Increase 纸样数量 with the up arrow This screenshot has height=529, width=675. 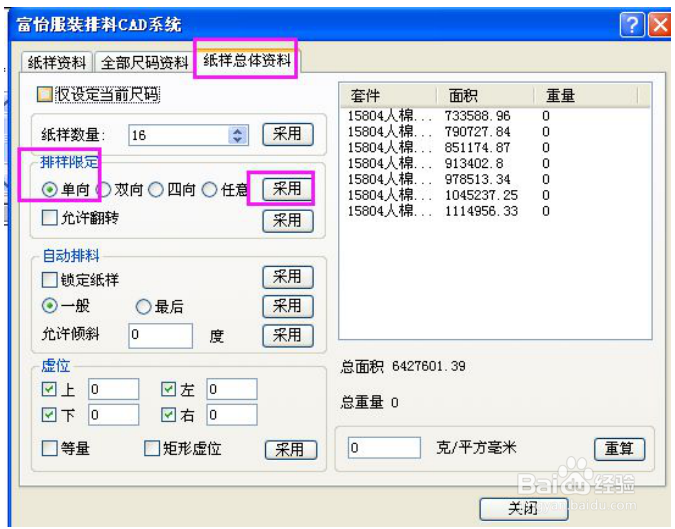pos(238,130)
